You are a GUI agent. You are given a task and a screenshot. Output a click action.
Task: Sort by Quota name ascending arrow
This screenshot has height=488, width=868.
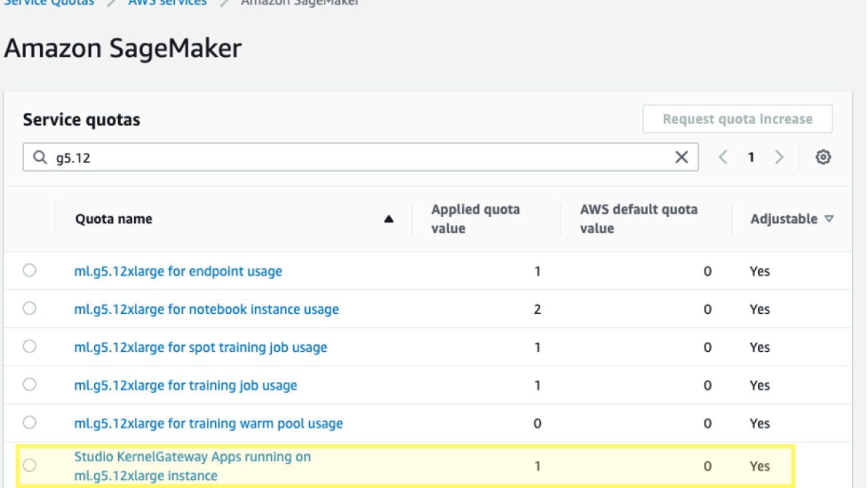[x=389, y=219]
